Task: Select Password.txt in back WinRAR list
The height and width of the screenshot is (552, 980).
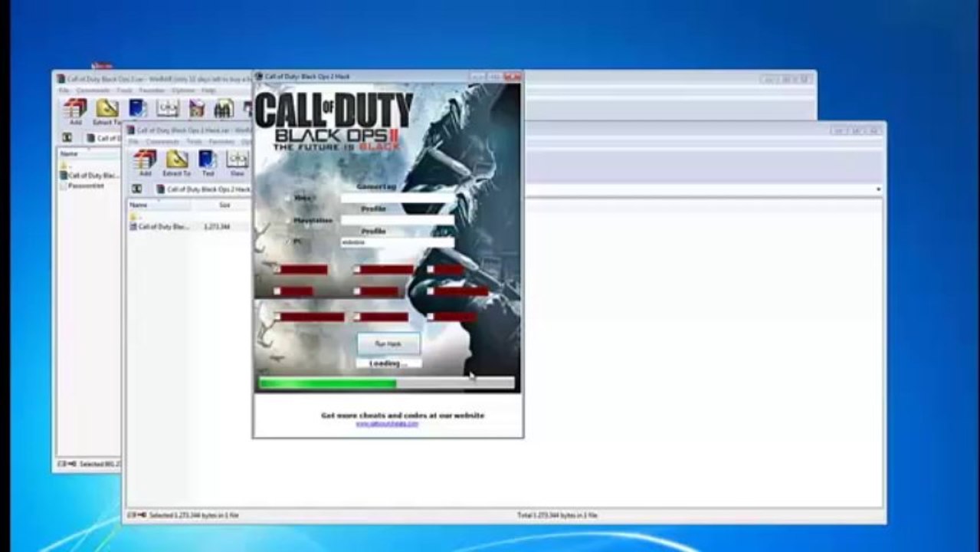Action: [82, 186]
